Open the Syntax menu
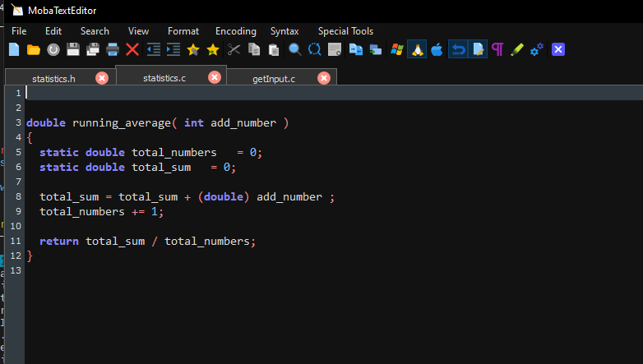The image size is (643, 364). coord(284,31)
